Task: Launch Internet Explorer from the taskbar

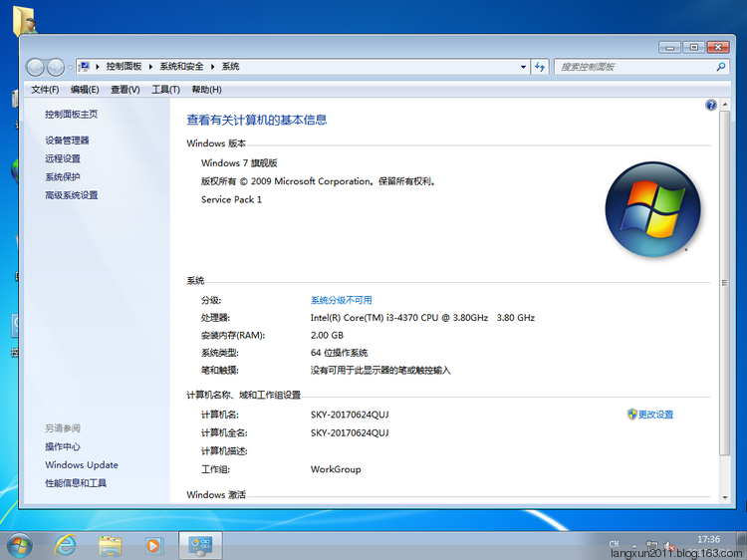Action: click(66, 545)
